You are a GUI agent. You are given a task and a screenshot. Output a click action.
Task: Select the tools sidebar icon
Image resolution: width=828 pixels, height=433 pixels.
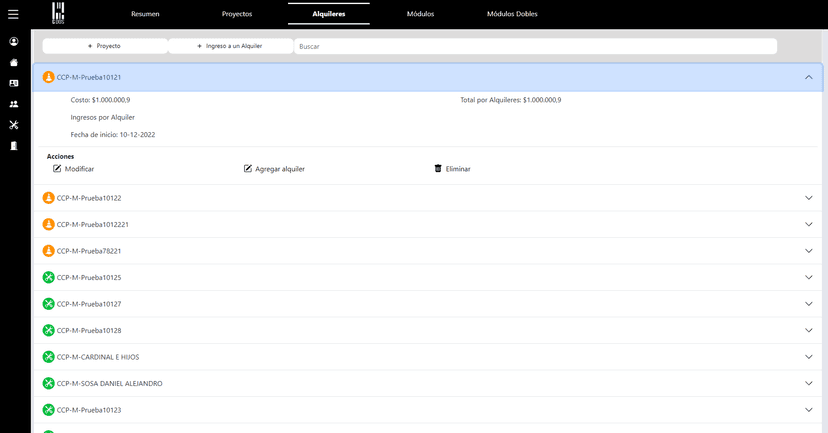click(x=14, y=125)
